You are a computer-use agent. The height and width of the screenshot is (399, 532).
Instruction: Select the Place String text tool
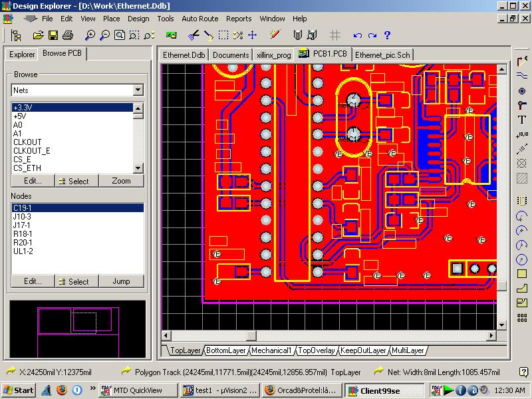522,120
